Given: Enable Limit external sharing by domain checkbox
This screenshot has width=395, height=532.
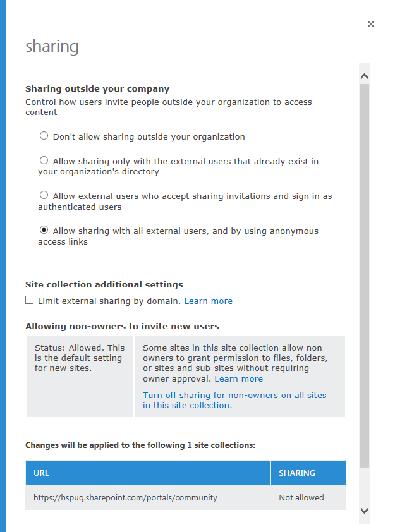Looking at the screenshot, I should click(x=30, y=300).
